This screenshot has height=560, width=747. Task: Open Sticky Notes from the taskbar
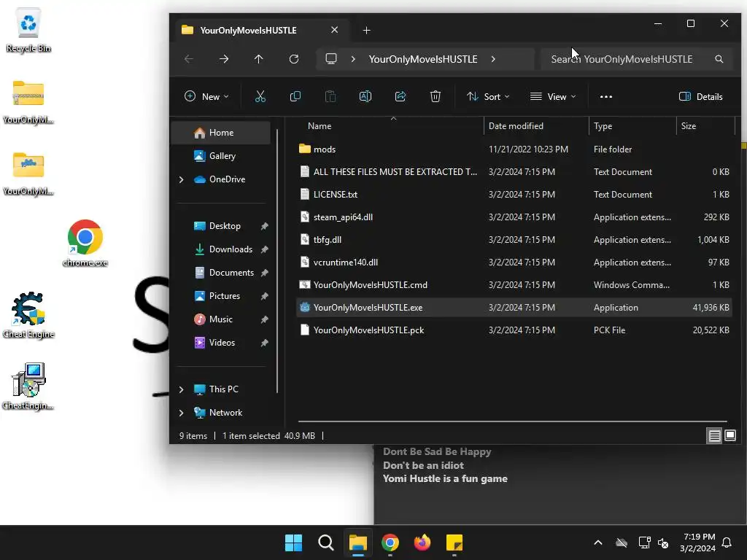[x=454, y=542]
